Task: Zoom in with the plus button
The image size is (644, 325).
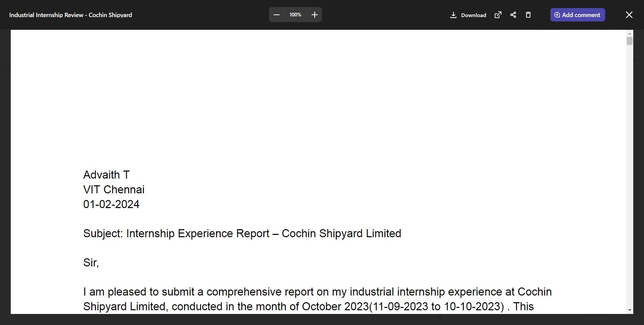Action: tap(314, 15)
